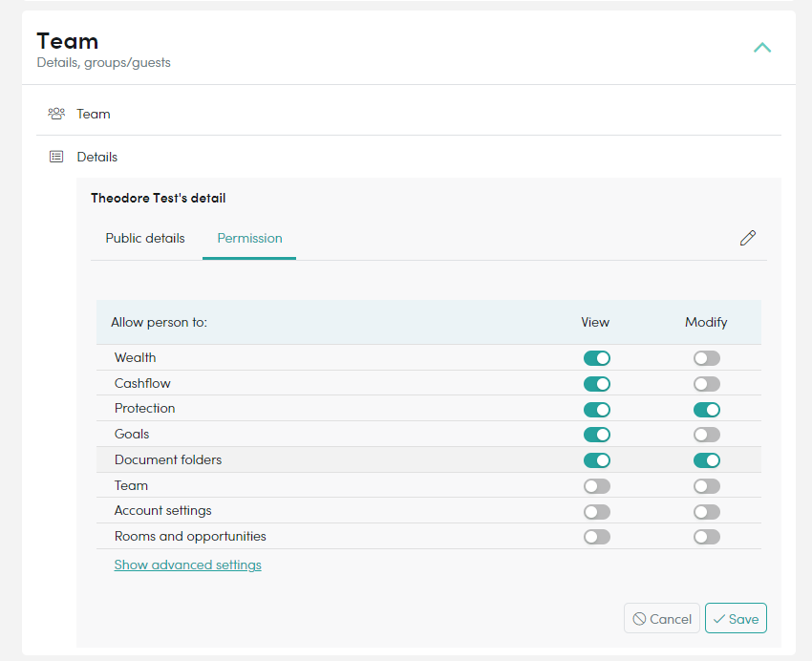Click the Wealth row label
Image resolution: width=812 pixels, height=661 pixels.
coord(135,357)
